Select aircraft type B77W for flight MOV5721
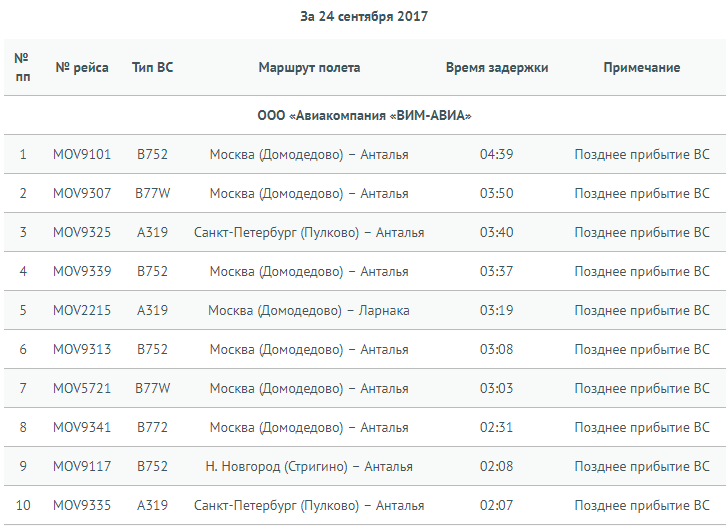This screenshot has width=728, height=526. pyautogui.click(x=152, y=388)
